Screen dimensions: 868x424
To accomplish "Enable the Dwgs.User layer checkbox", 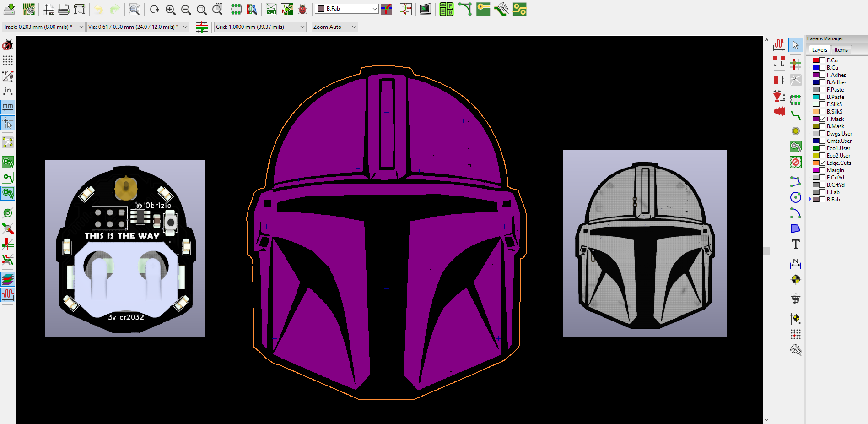I will [822, 134].
